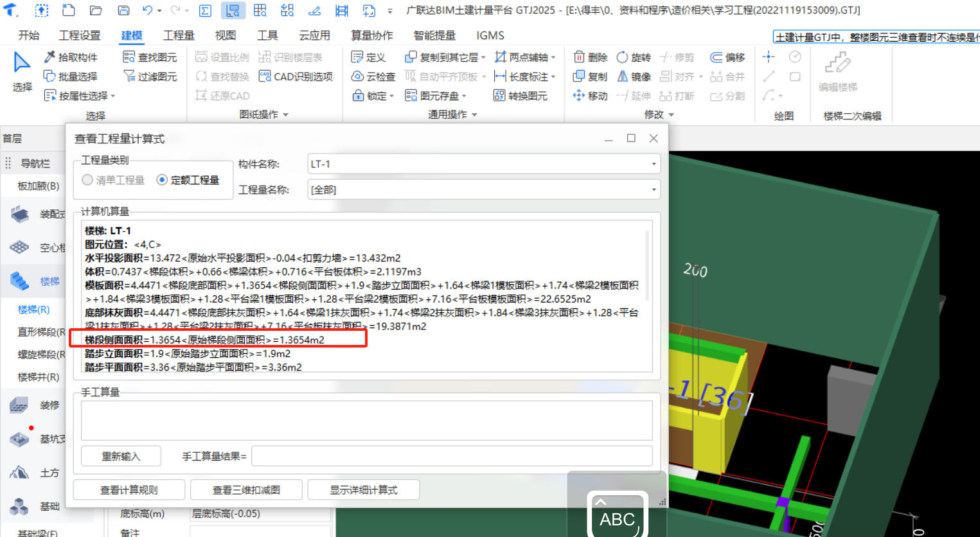Select the 土方 category in the navigation
The image size is (980, 537).
[36, 473]
